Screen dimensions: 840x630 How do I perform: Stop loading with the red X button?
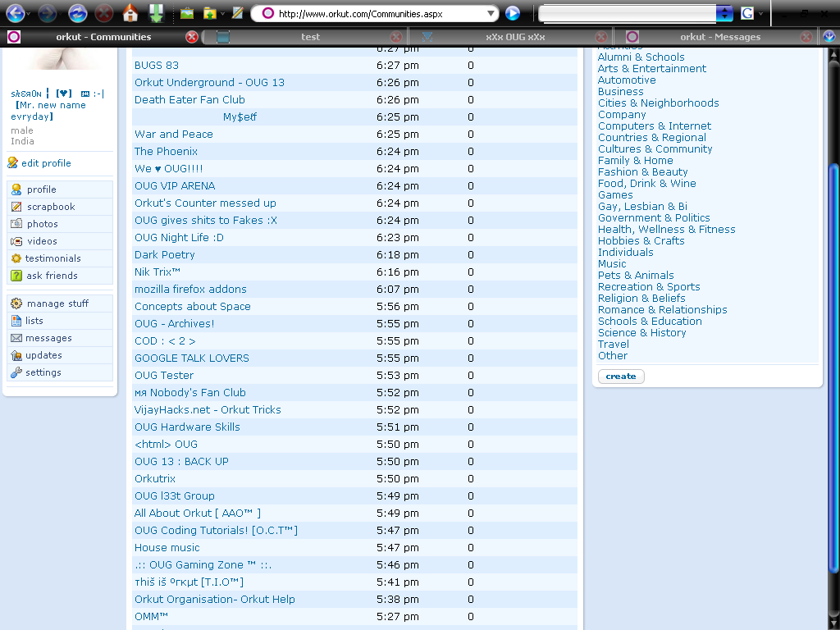click(x=104, y=13)
